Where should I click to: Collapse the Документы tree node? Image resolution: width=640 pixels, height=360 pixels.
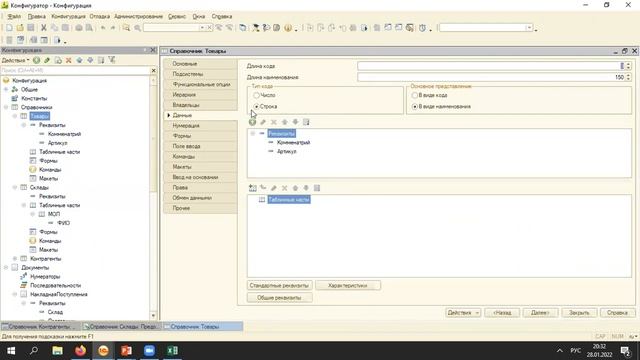click(6, 268)
